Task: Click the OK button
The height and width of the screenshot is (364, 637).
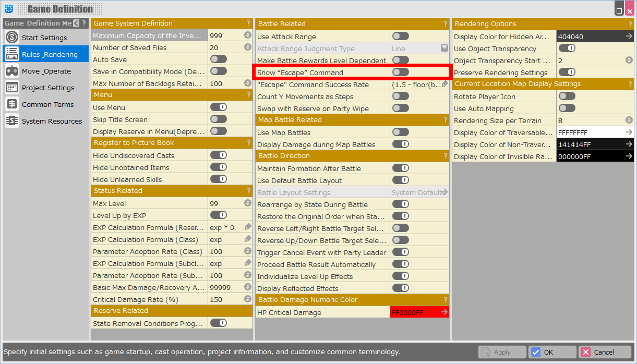Action: [552, 352]
